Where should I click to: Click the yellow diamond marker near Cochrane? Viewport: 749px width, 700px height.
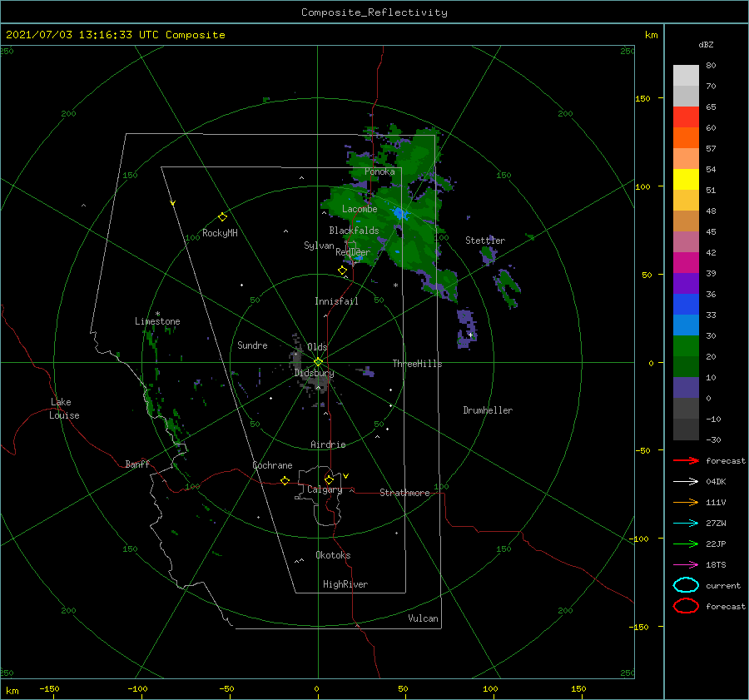(x=285, y=480)
